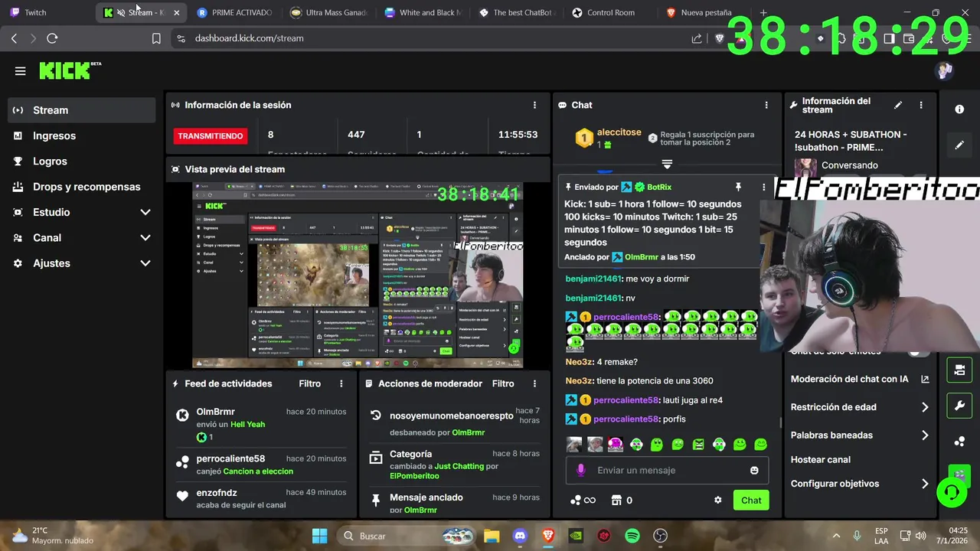The height and width of the screenshot is (551, 980).
Task: Unpin the pinned BotRix message
Action: tap(738, 187)
